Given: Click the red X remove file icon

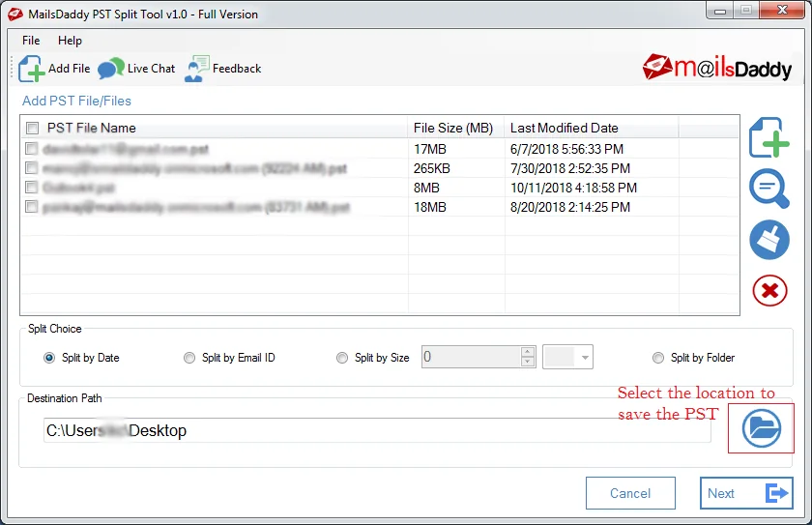Looking at the screenshot, I should (x=769, y=290).
